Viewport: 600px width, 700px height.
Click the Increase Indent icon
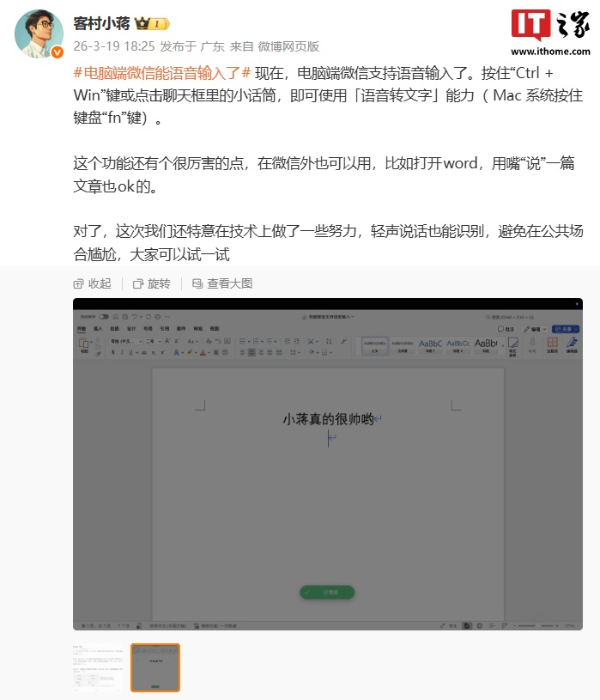point(297,341)
